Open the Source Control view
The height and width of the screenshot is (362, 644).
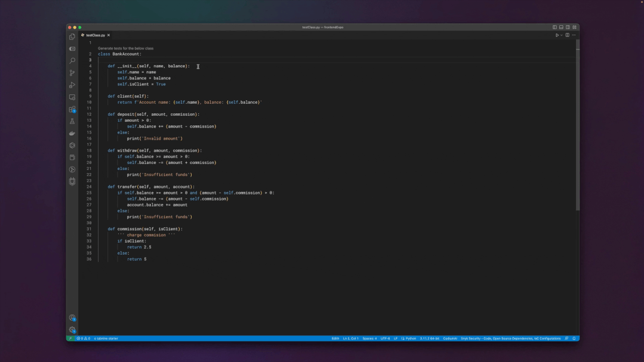coord(72,73)
